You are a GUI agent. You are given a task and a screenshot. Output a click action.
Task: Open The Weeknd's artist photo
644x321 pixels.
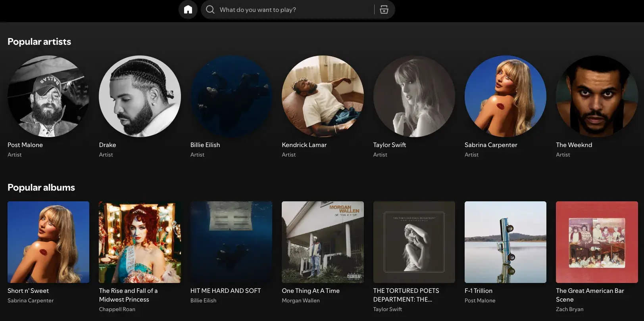pos(597,96)
